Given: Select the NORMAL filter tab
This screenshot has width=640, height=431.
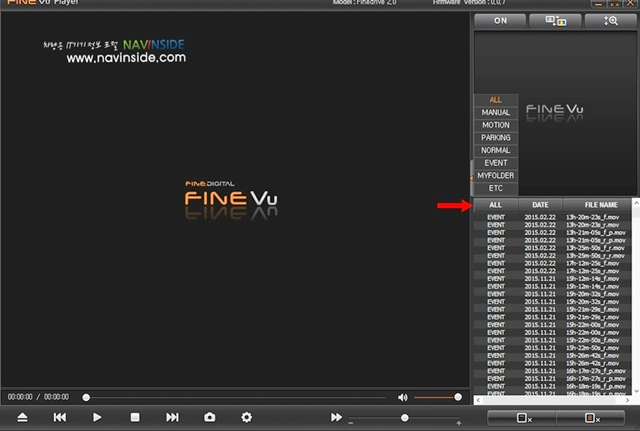Looking at the screenshot, I should 496,151.
